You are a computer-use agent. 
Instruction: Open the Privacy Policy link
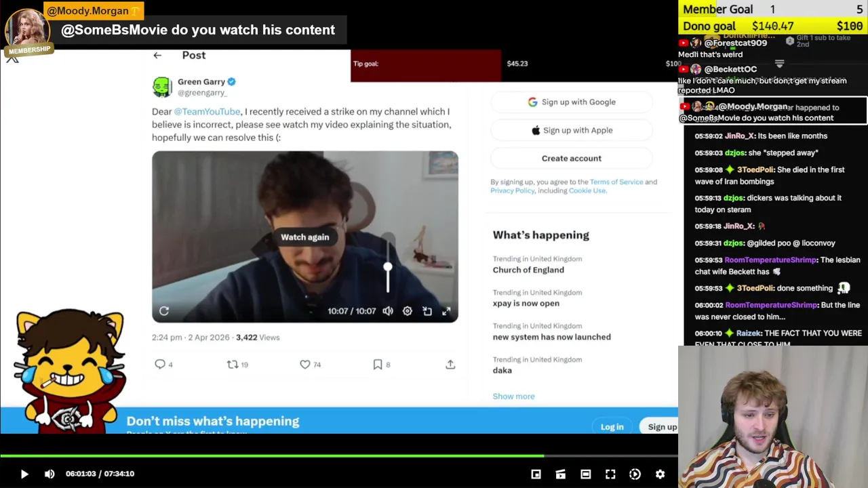pos(512,190)
